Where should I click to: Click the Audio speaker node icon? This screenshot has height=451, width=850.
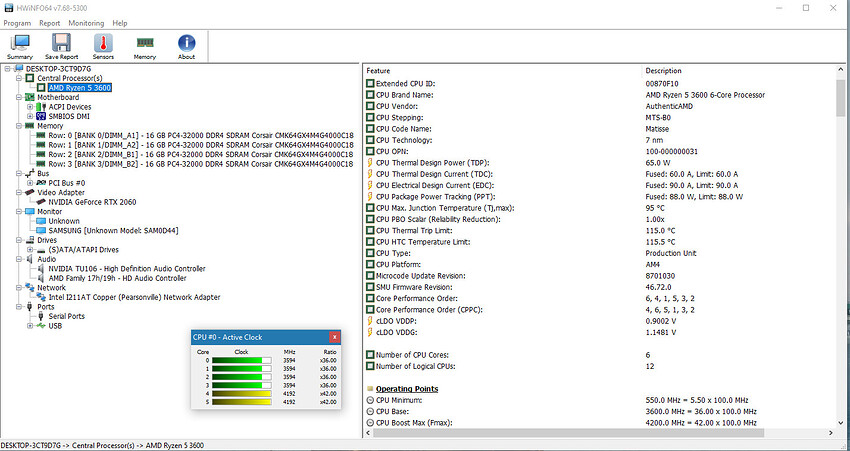pos(30,259)
